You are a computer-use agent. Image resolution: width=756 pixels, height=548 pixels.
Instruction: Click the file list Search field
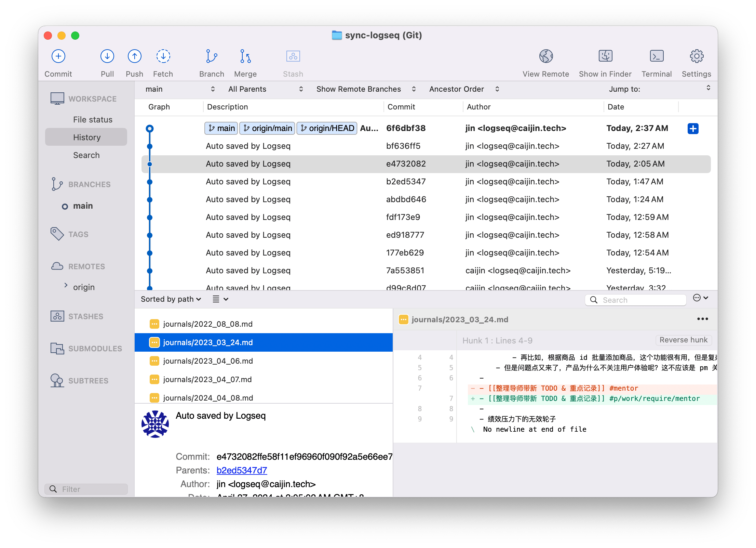tap(636, 300)
